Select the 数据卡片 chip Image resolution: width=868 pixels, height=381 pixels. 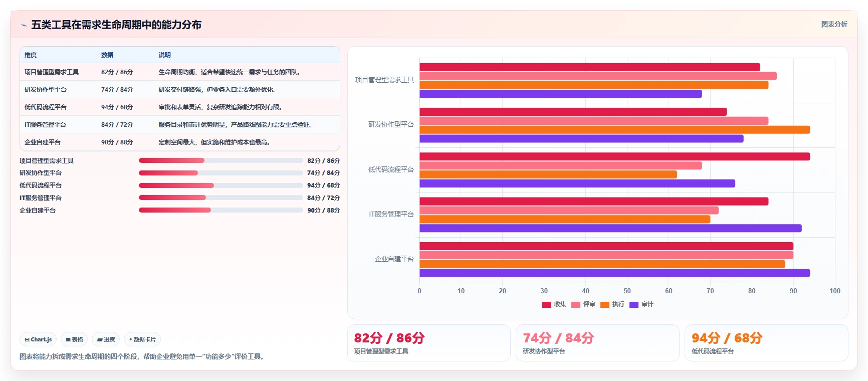[x=142, y=339]
